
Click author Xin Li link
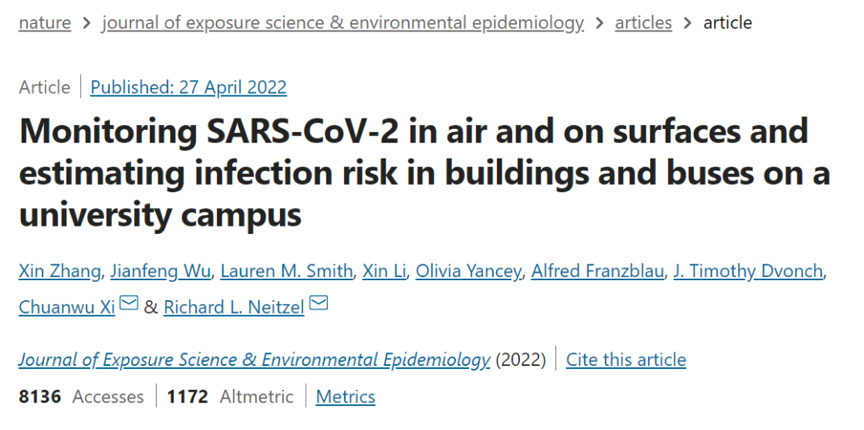[384, 271]
